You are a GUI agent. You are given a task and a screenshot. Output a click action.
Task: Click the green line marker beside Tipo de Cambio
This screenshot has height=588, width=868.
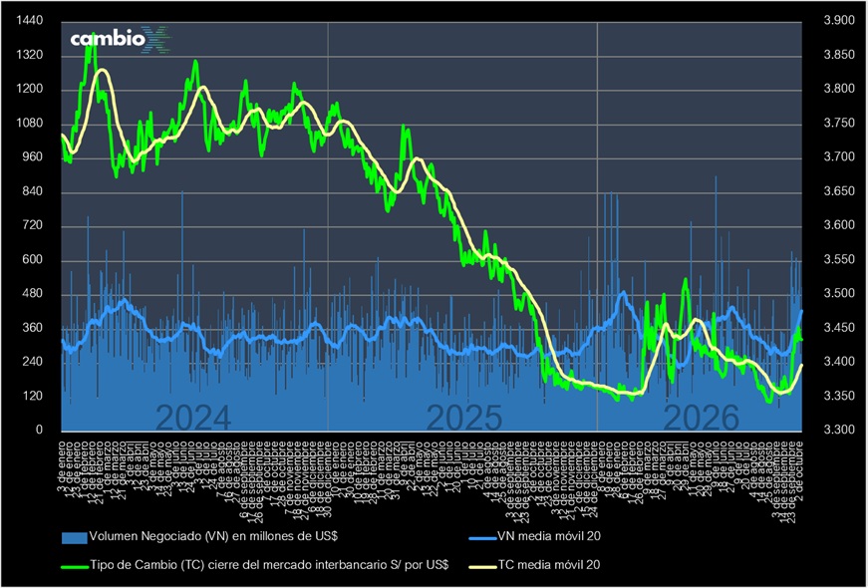point(74,566)
